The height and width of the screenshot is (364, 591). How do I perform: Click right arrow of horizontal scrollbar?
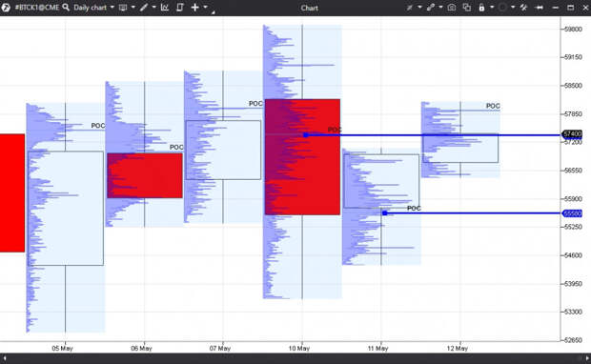(587, 358)
